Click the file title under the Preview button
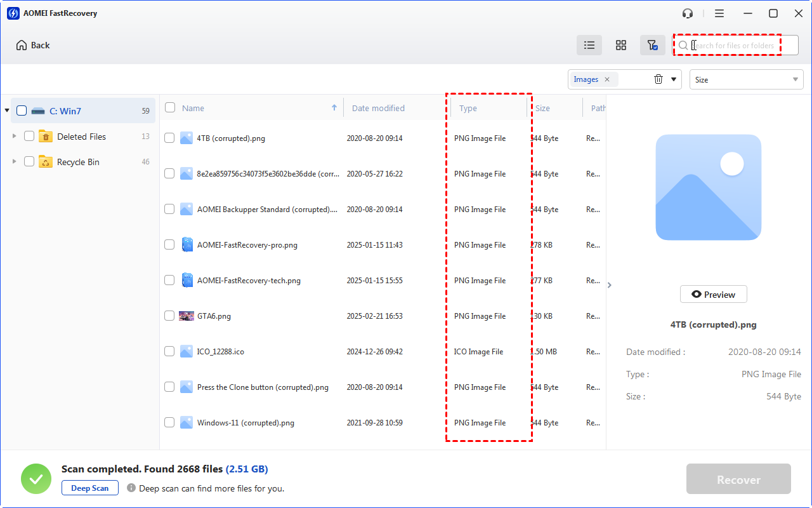 tap(714, 324)
